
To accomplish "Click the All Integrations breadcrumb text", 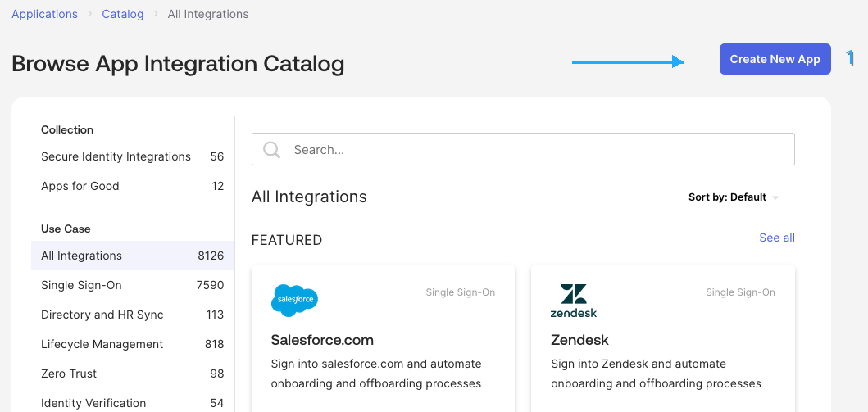I will tap(208, 15).
